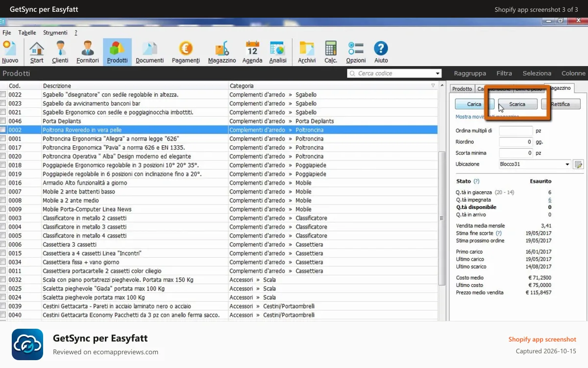This screenshot has height=368, width=588.
Task: Tick checkbox for product 0034 Cassettiera fissa
Action: click(x=3, y=263)
